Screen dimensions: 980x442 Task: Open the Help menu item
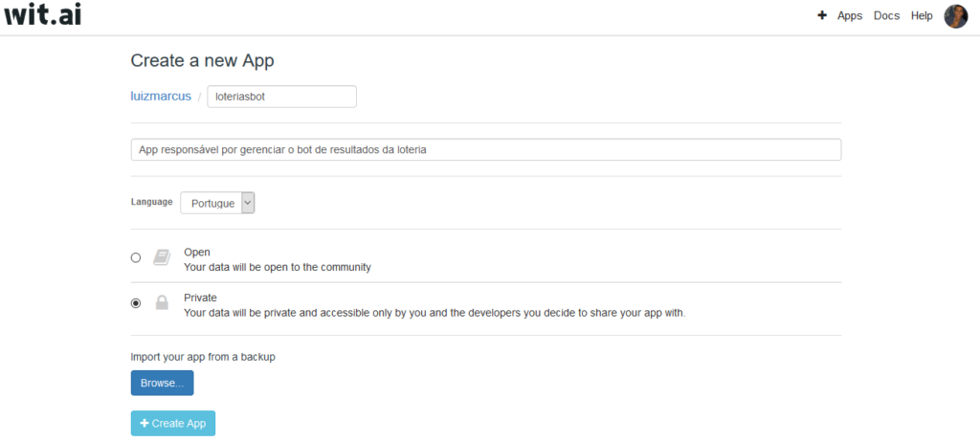(922, 16)
